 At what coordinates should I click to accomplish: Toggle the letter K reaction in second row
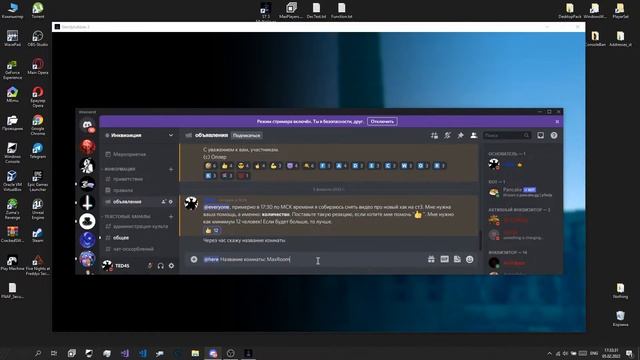coord(211,176)
